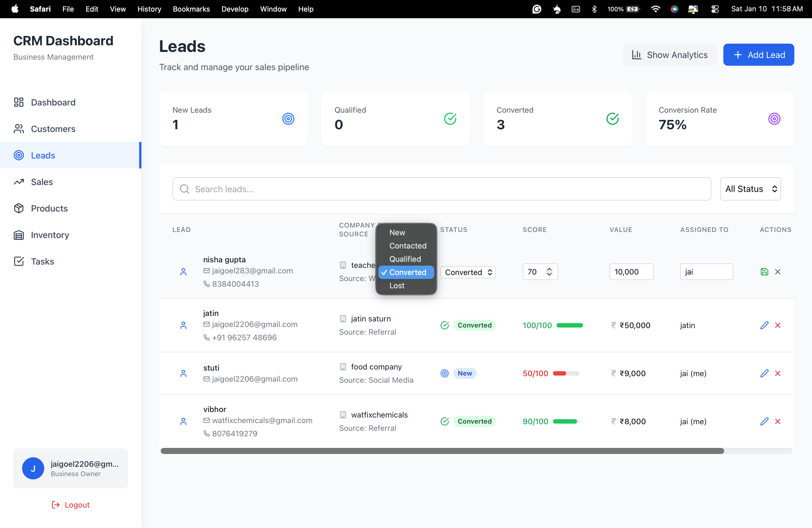Image resolution: width=812 pixels, height=528 pixels.
Task: Save nisha gupta's edited lead details
Action: click(764, 271)
